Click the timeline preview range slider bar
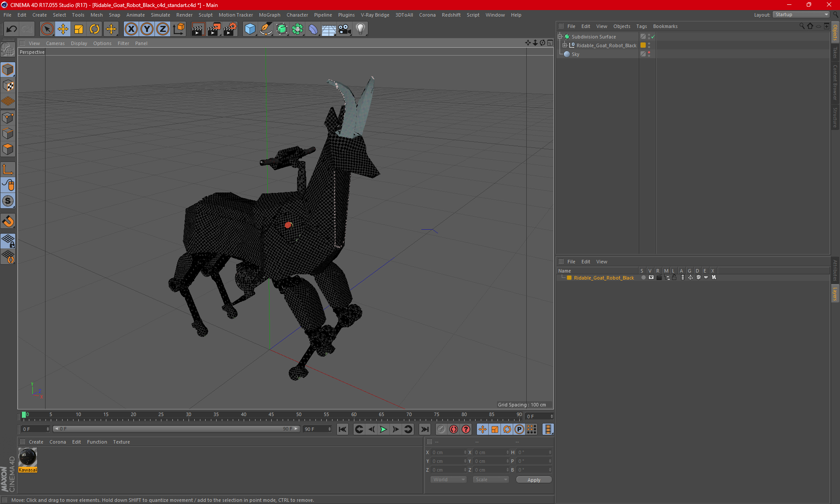Screen dimensions: 840x504 (x=176, y=429)
